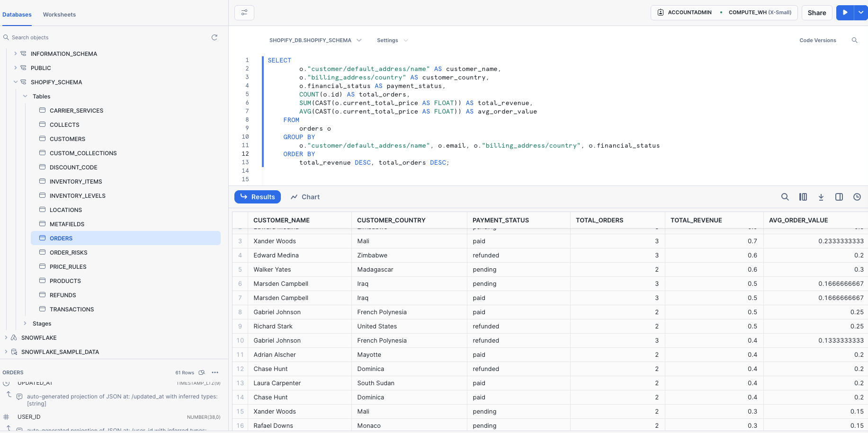The height and width of the screenshot is (433, 868).
Task: Search within the worksheet editor
Action: [855, 40]
